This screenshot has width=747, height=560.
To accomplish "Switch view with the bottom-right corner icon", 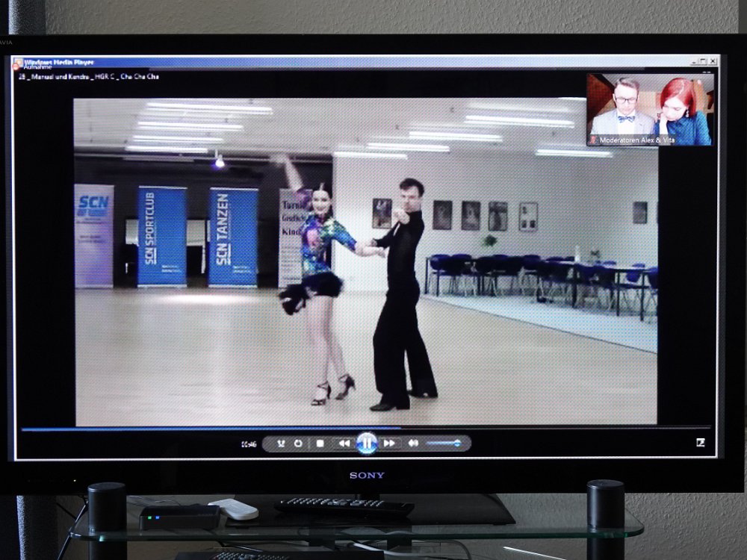I will coord(700,443).
